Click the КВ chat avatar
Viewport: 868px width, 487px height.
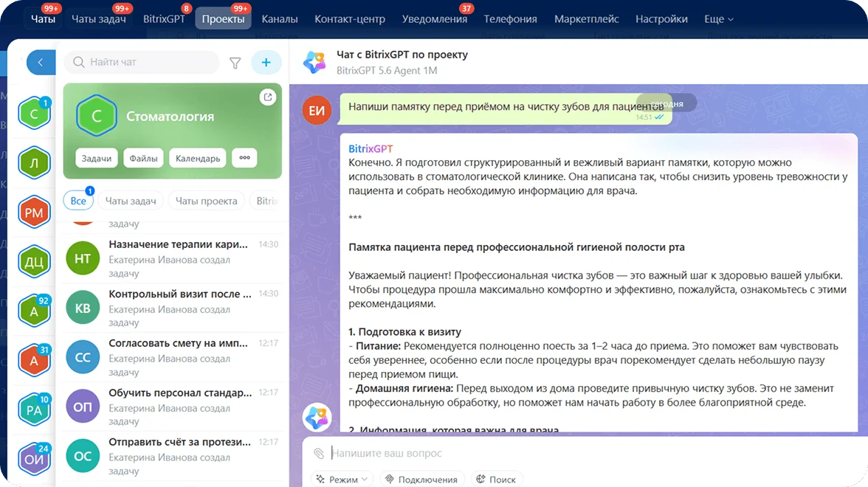point(83,308)
